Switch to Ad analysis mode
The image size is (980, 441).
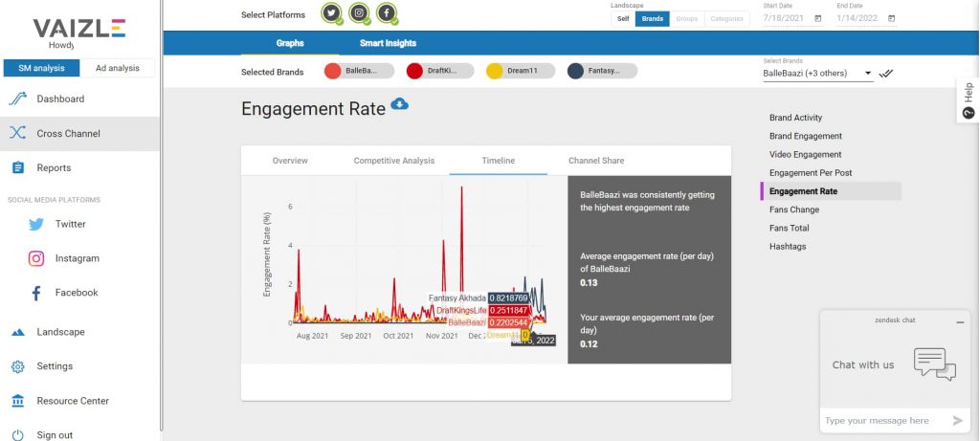118,68
